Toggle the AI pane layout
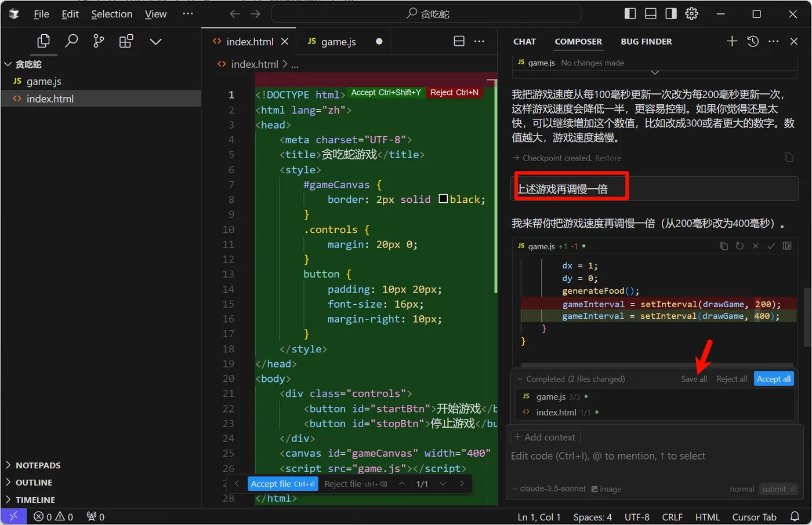This screenshot has height=525, width=812. point(671,13)
